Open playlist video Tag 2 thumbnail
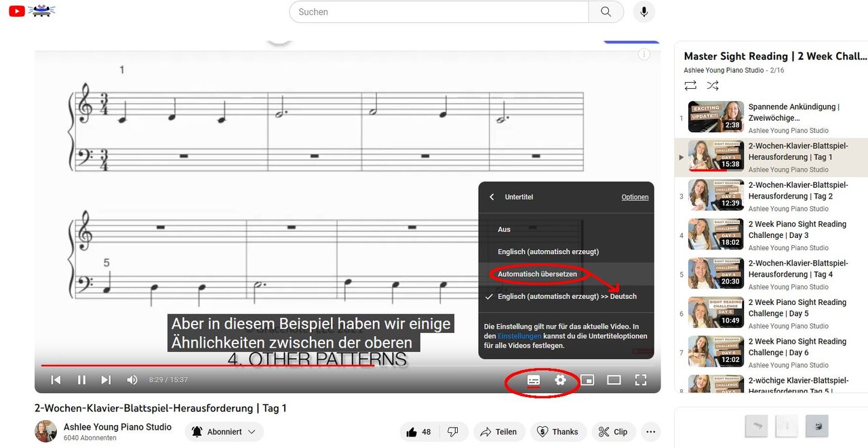The height and width of the screenshot is (448, 868). tap(715, 195)
